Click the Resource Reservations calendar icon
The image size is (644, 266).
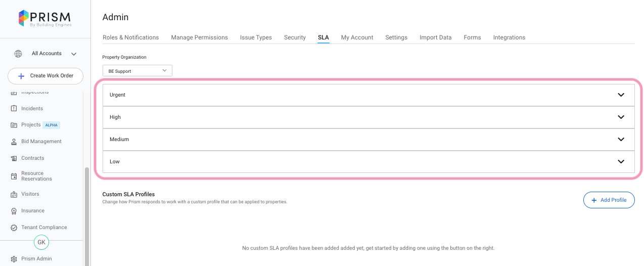pos(14,176)
